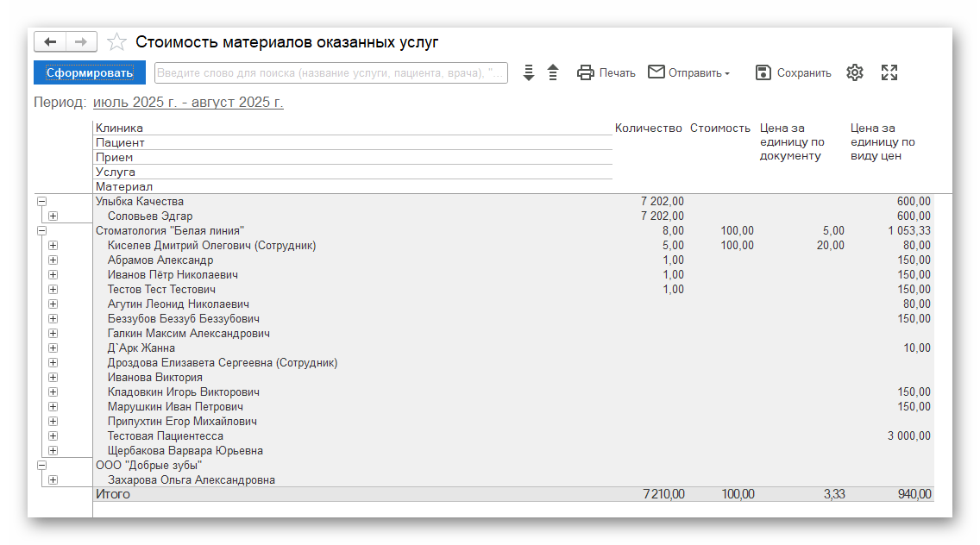Click the printer icon to print
Viewport: 980px width, 545px height.
click(586, 72)
